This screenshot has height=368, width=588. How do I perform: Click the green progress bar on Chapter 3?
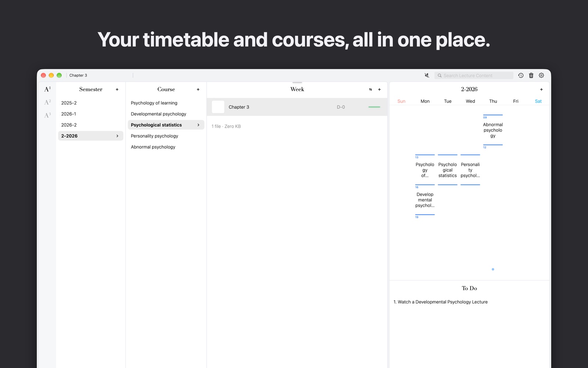[x=374, y=107]
